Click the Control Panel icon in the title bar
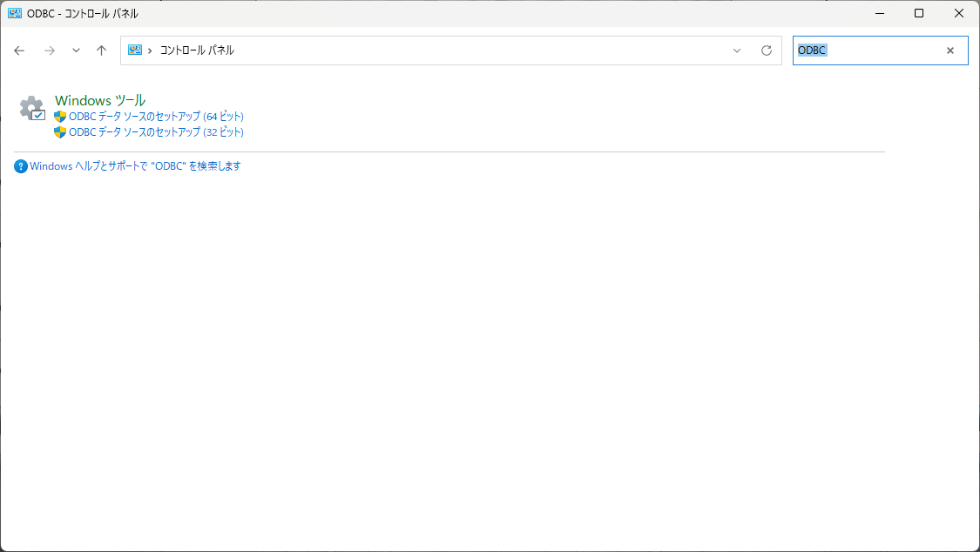Image resolution: width=980 pixels, height=552 pixels. (x=15, y=13)
